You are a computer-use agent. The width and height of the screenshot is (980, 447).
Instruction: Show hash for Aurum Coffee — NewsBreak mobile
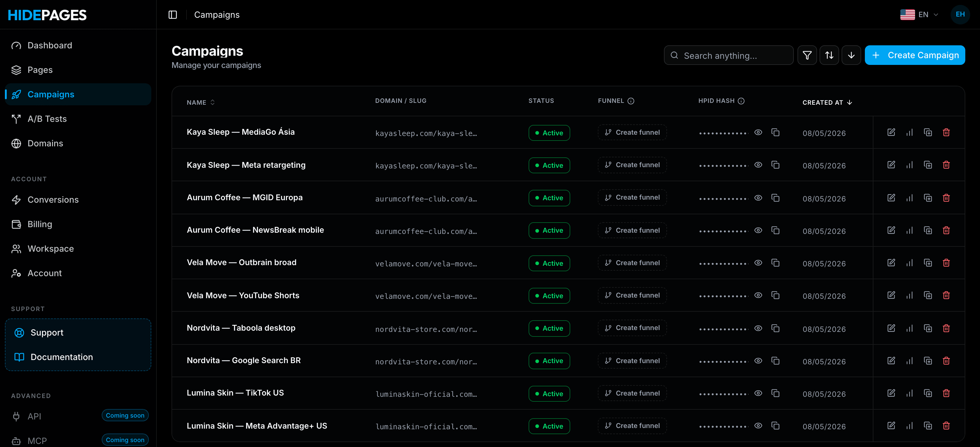[x=758, y=230]
